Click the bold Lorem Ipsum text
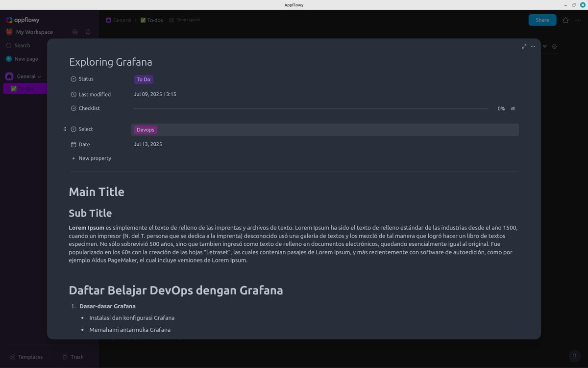Viewport: 588px width, 368px height. tap(87, 228)
